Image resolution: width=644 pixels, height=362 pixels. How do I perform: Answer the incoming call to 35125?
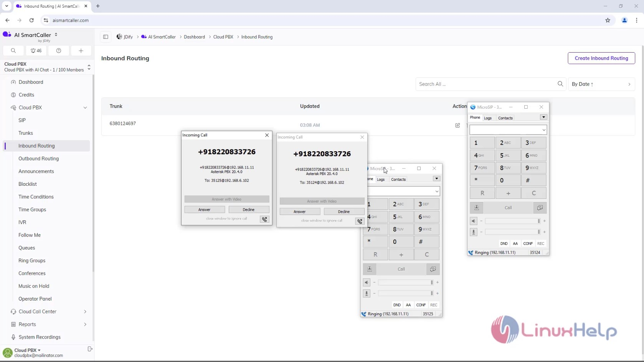205,210
